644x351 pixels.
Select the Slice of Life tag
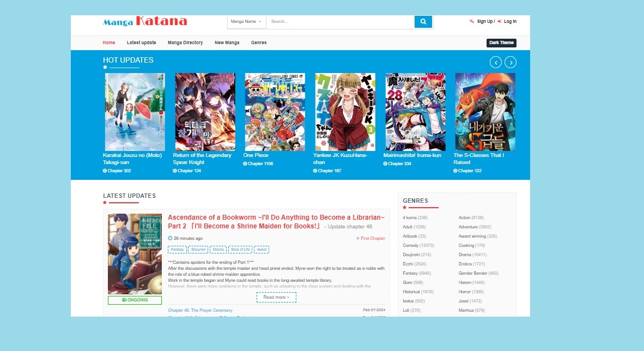coord(240,250)
